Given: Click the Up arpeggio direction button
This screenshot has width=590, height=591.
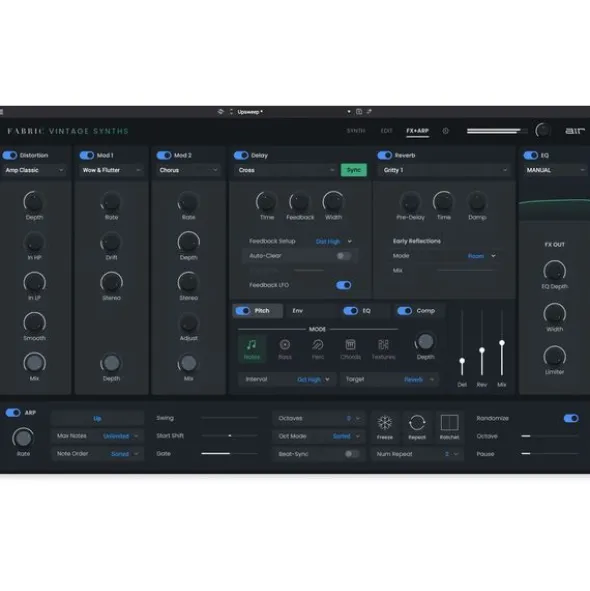Looking at the screenshot, I should point(97,418).
